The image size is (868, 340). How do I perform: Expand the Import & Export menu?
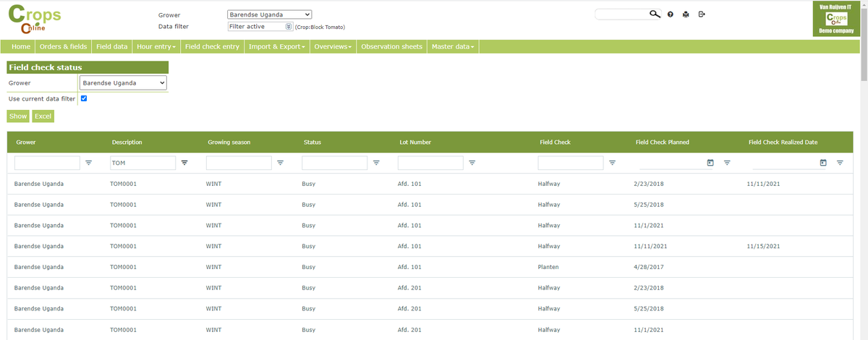(x=276, y=47)
